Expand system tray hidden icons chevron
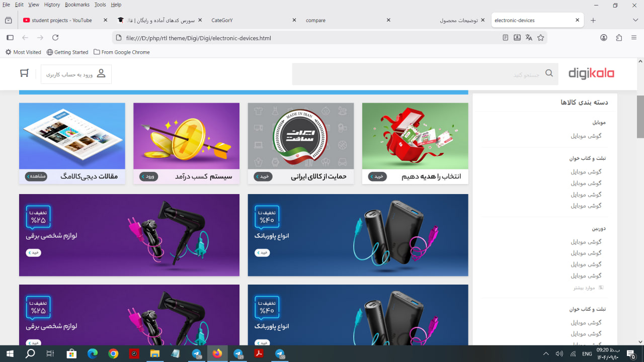Screen dimensions: 644x362 (546, 354)
